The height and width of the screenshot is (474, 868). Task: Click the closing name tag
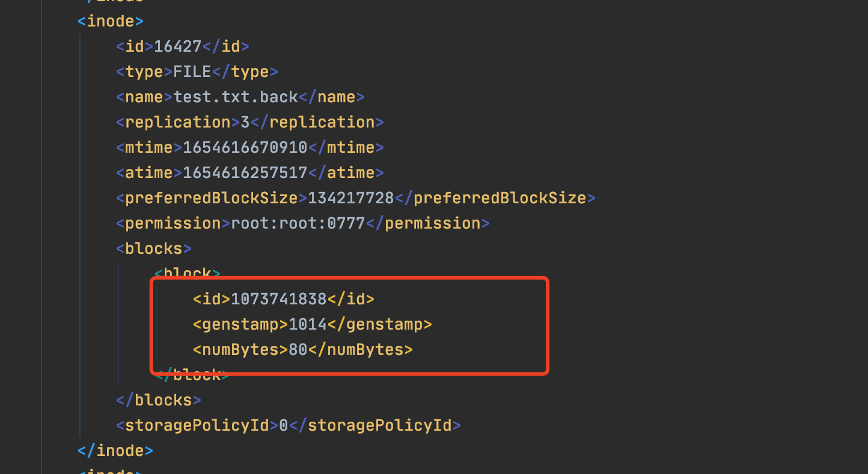coord(332,97)
